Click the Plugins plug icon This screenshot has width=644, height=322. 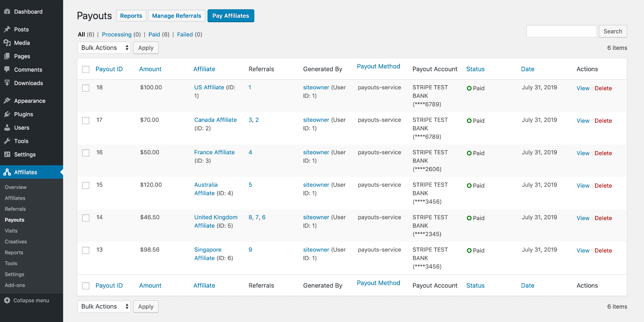coord(7,114)
